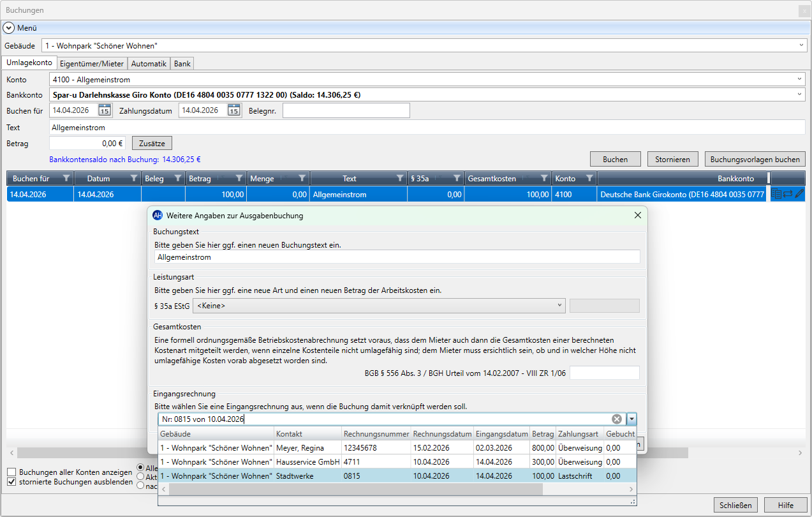Click Zahlungsart column header in invoice list
This screenshot has width=812, height=517.
[579, 434]
